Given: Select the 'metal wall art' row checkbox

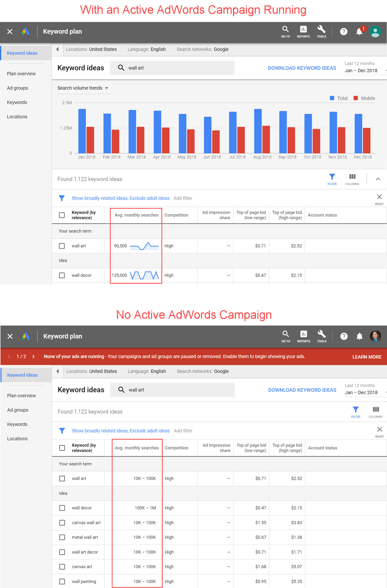Looking at the screenshot, I should click(62, 537).
